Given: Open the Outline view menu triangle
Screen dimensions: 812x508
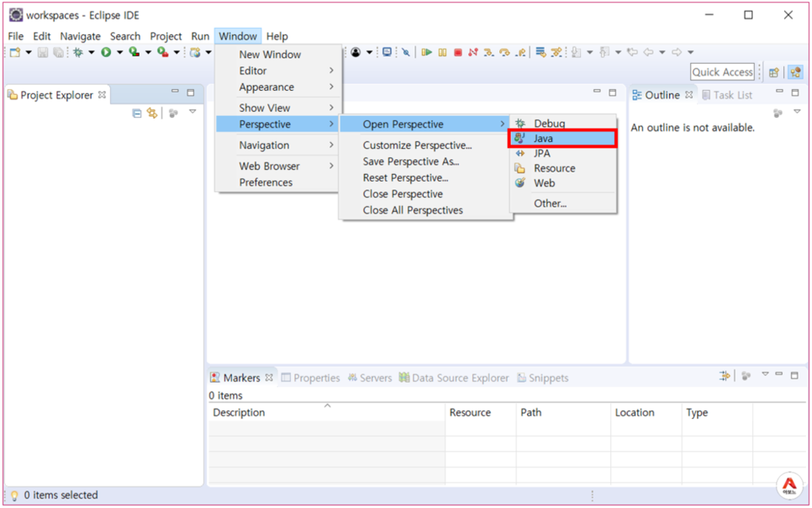Looking at the screenshot, I should 797,112.
